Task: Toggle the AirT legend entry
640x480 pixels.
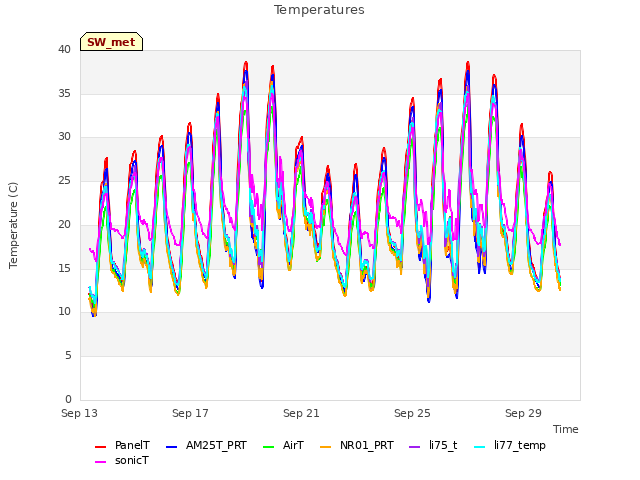Action: pos(284,445)
